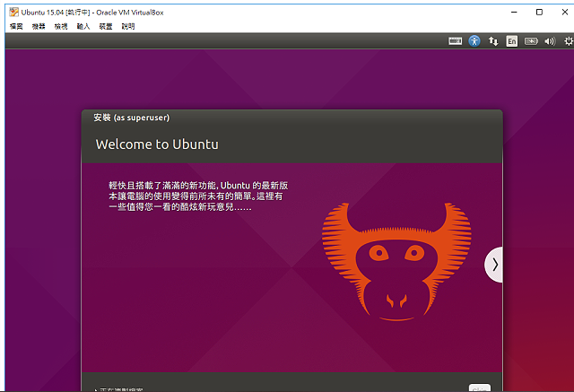Screen dimensions: 574x392
Task: Minimize the VirtualBox window
Action: pos(514,12)
